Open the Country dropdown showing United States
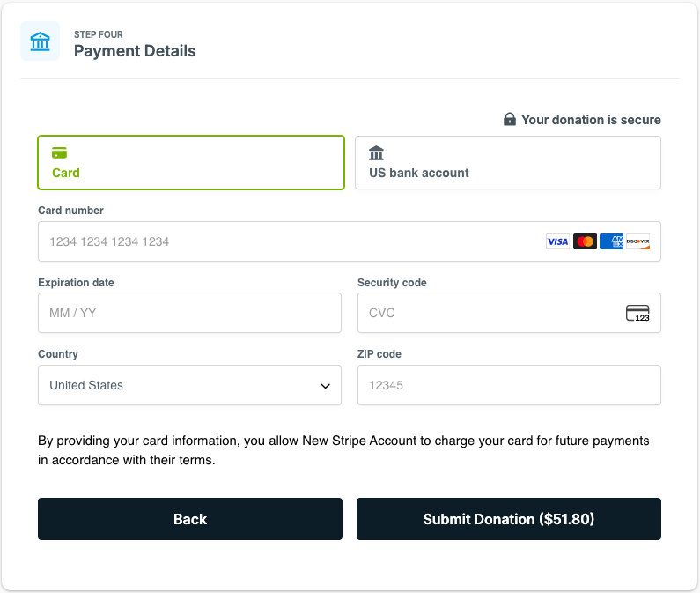 (x=189, y=385)
